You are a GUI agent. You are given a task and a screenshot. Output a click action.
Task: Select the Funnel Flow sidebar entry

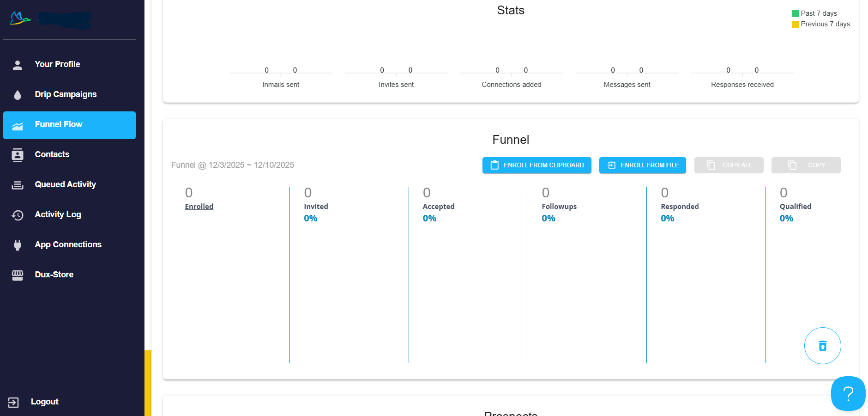point(59,124)
